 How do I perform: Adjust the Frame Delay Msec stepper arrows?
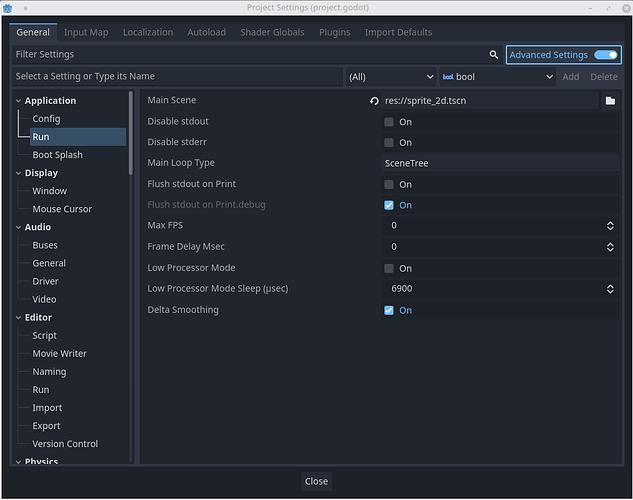coord(610,247)
